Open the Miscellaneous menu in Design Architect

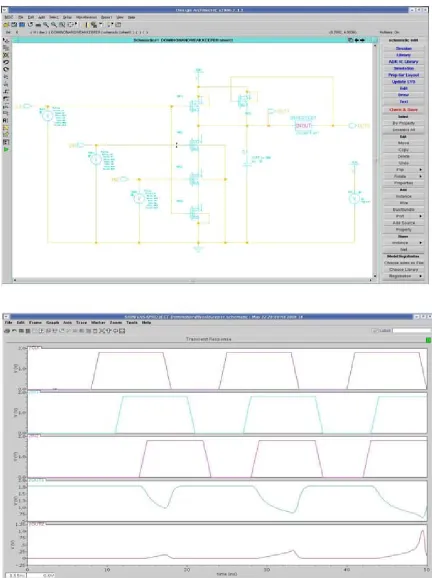click(x=86, y=17)
